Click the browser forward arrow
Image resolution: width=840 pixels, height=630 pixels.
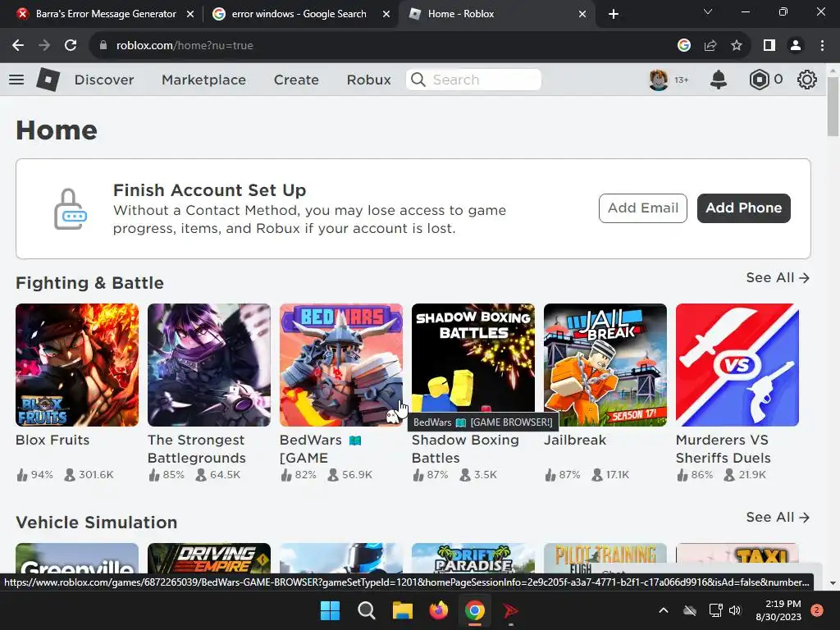click(44, 46)
